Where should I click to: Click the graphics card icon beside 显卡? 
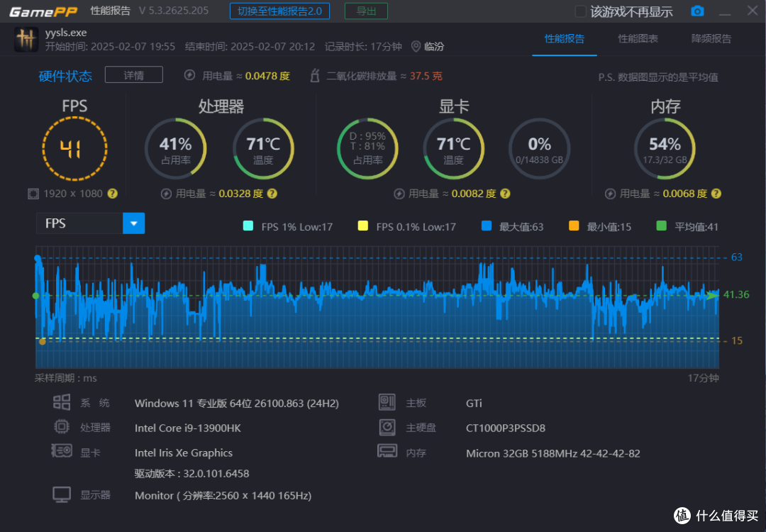tap(62, 451)
